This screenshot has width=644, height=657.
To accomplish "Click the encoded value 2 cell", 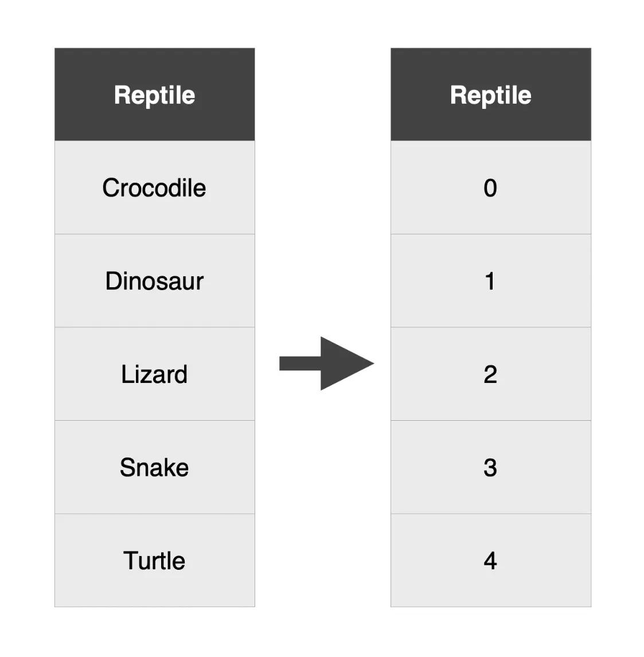I will (x=491, y=374).
